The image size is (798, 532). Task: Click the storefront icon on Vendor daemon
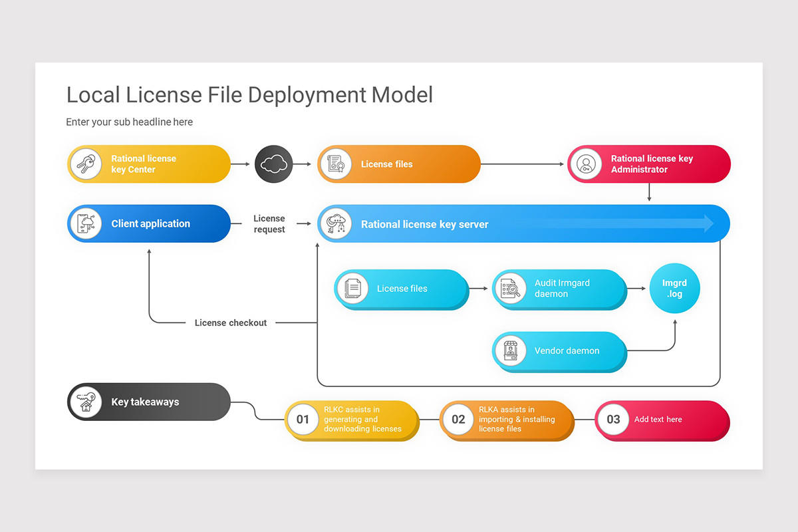pos(510,350)
